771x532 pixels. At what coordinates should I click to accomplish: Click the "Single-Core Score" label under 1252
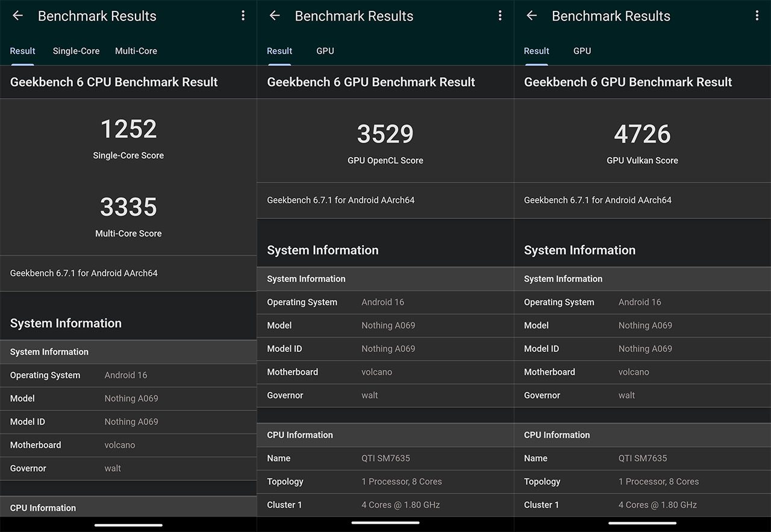tap(128, 155)
